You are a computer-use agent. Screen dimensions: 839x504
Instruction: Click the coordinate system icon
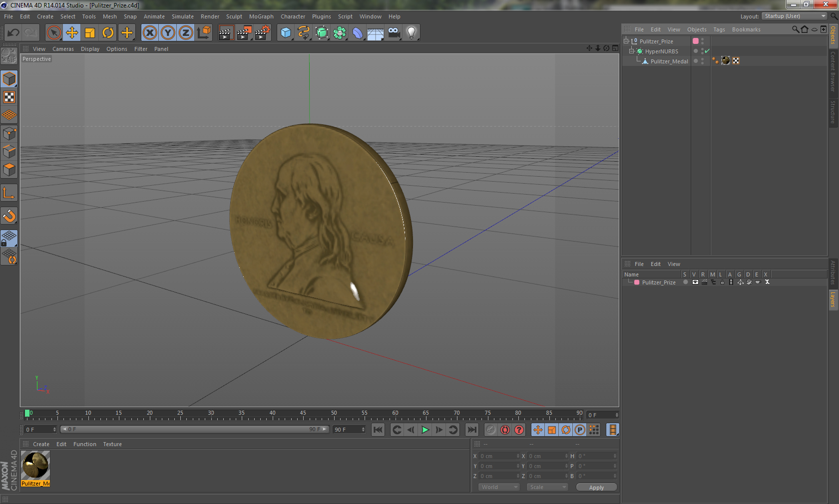click(x=204, y=33)
